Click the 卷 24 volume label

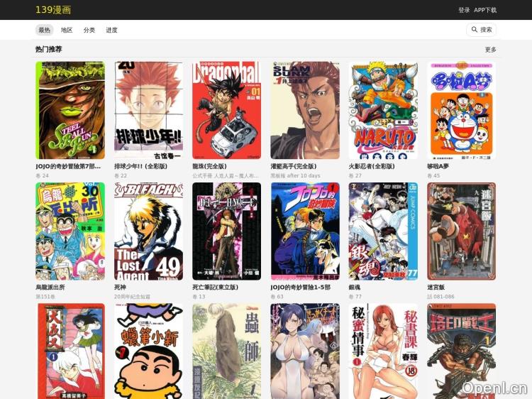42,176
